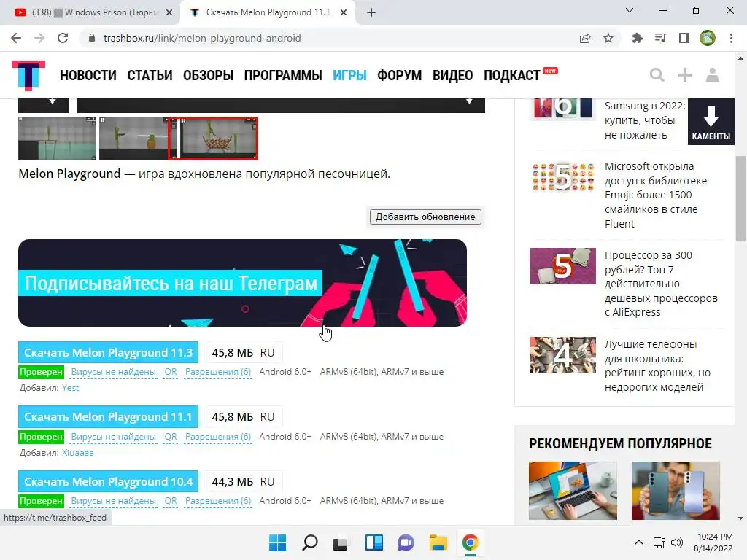Open the smartphone thumbnail under РЕКОМЕНДУЕМ ПОПУЛЯРНОЕ
This screenshot has width=747, height=560.
(x=676, y=491)
